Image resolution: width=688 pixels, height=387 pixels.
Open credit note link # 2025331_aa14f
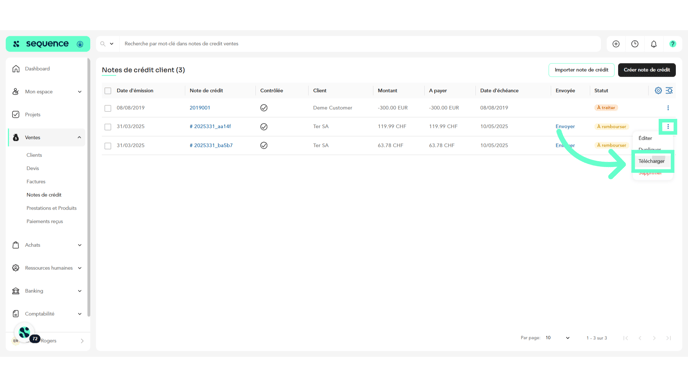(x=210, y=126)
